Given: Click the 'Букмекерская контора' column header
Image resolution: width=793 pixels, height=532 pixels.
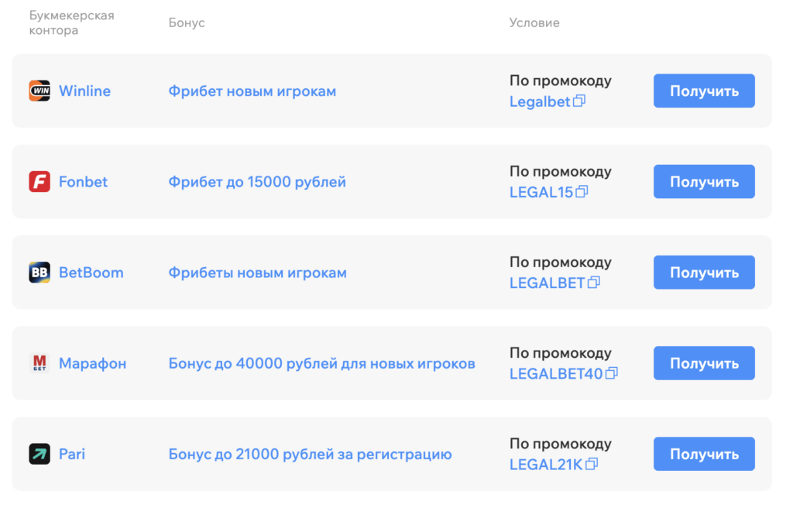Looking at the screenshot, I should [71, 22].
